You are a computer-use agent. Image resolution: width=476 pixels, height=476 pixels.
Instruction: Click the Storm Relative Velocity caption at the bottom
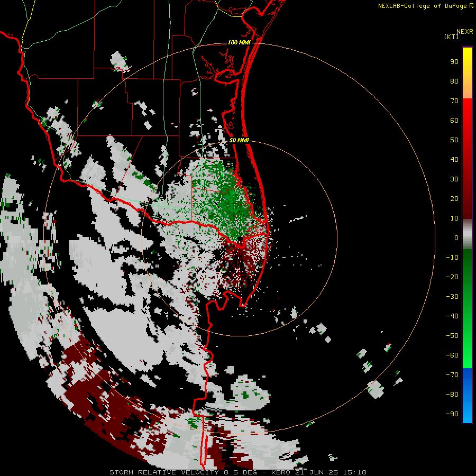point(238,472)
